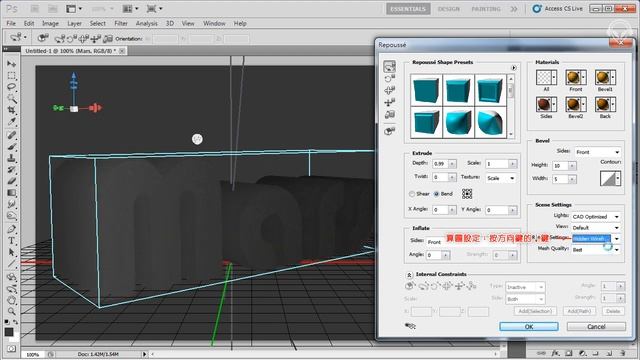This screenshot has width=640, height=360.
Task: Select the Clone Stamp tool
Action: [x=11, y=158]
